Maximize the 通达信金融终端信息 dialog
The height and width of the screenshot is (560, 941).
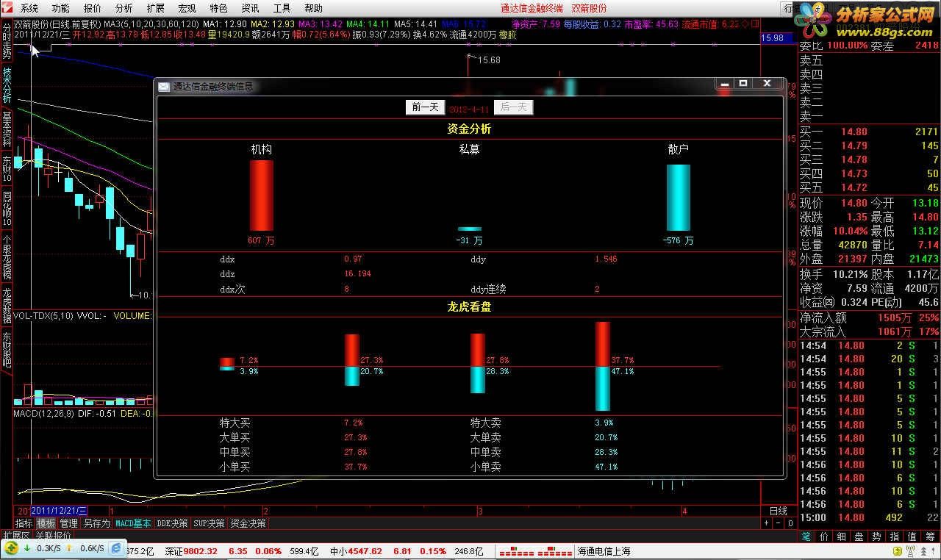click(x=743, y=84)
